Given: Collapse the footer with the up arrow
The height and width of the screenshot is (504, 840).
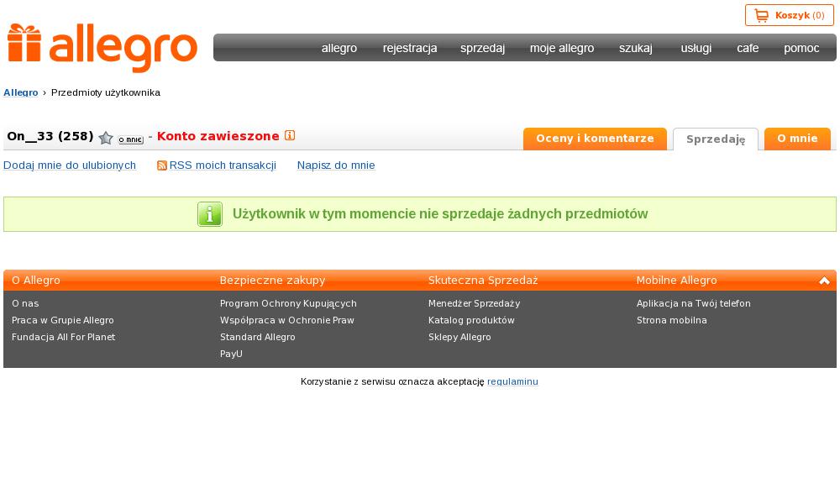Looking at the screenshot, I should (824, 281).
